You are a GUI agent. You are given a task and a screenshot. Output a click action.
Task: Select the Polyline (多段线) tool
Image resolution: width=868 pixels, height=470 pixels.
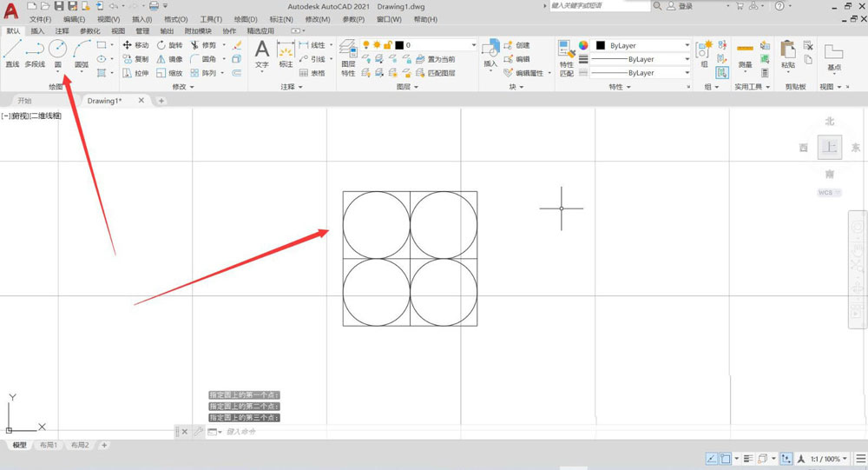pyautogui.click(x=35, y=53)
